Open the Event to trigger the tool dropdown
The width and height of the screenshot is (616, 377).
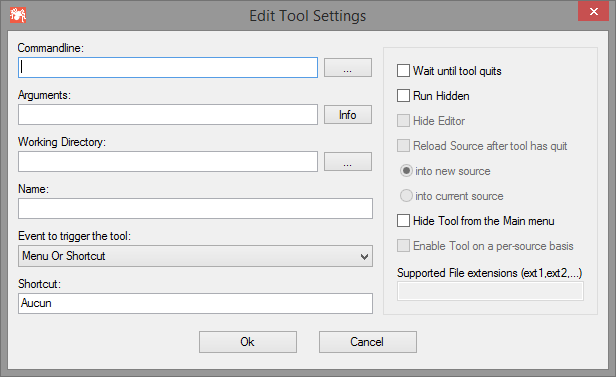click(x=195, y=256)
